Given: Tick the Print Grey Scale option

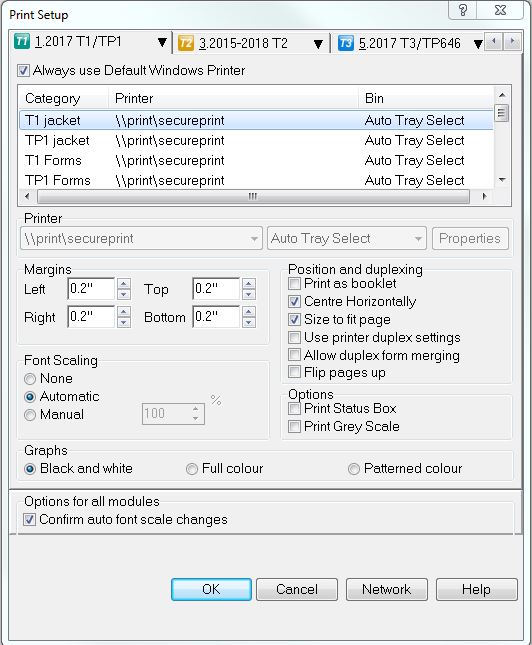Looking at the screenshot, I should click(x=294, y=427).
